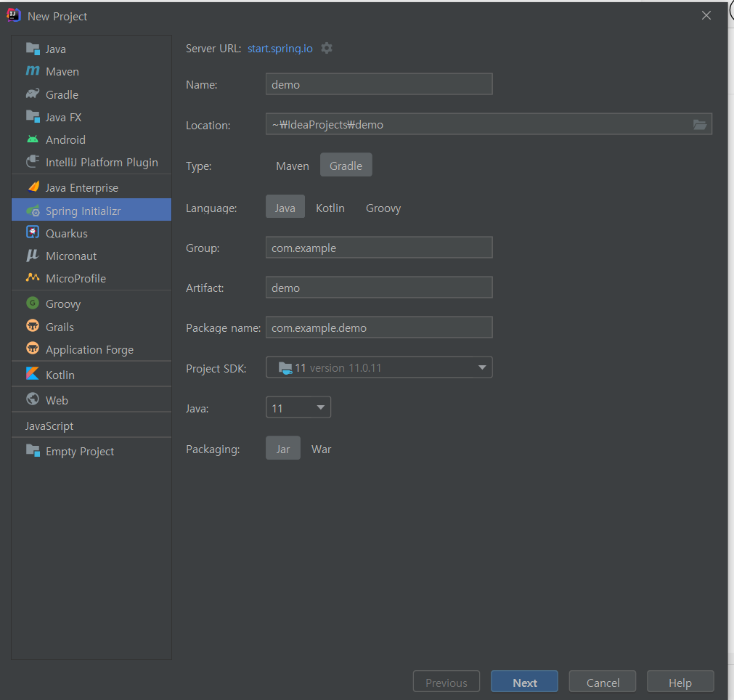Choose Java as project language
Image resolution: width=734 pixels, height=700 pixels.
[285, 207]
